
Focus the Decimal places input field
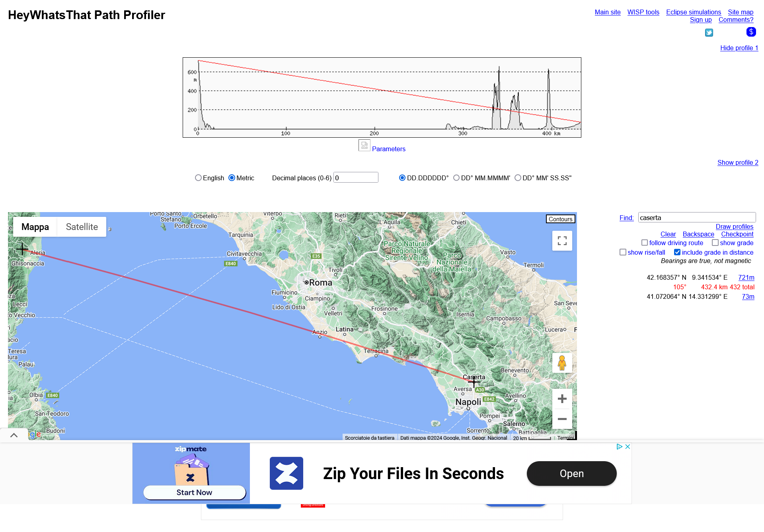pos(356,177)
